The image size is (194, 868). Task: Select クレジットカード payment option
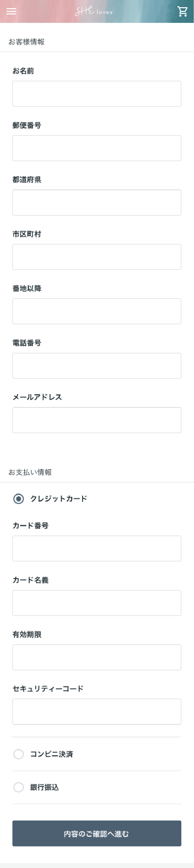[x=19, y=499]
